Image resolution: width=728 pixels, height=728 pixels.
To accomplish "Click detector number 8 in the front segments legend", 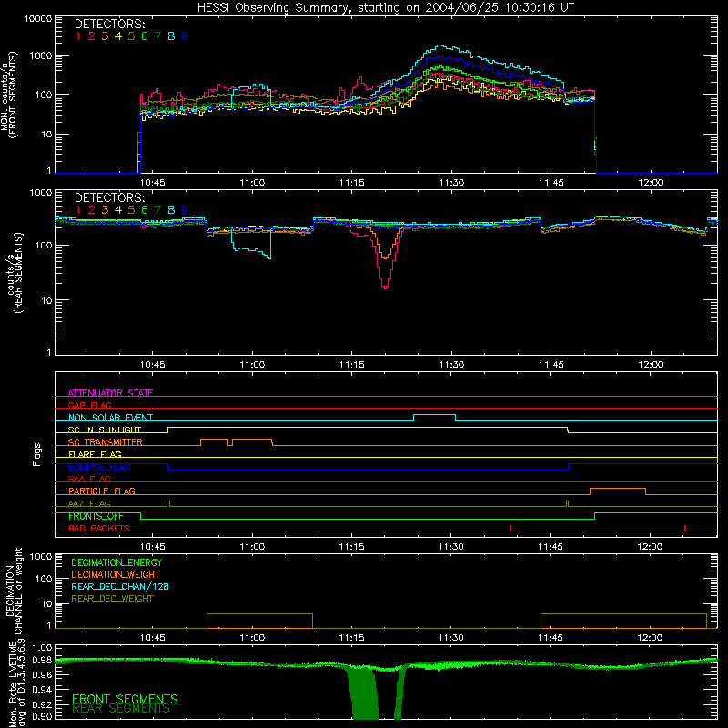I will pos(171,36).
